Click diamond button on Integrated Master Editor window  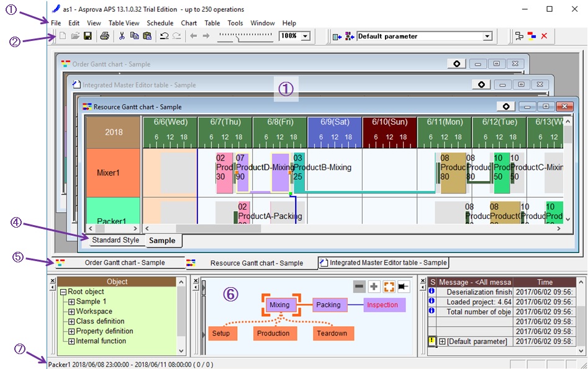pyautogui.click(x=481, y=85)
